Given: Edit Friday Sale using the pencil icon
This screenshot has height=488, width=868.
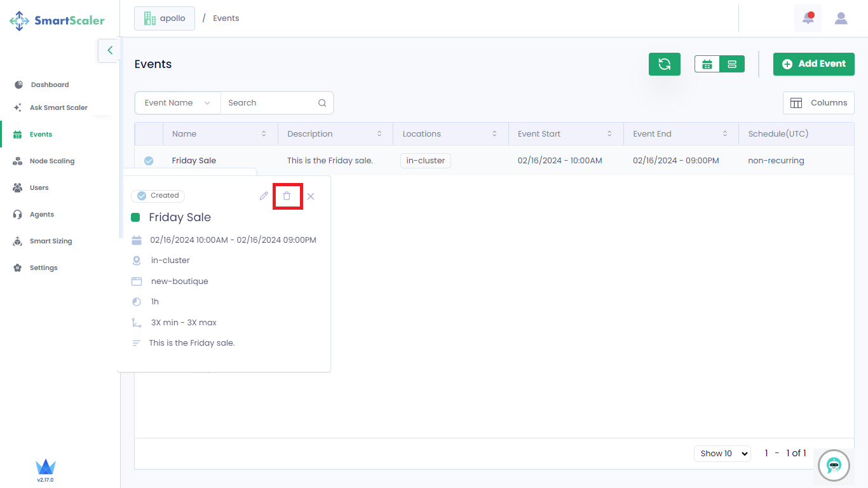Looking at the screenshot, I should pyautogui.click(x=264, y=196).
